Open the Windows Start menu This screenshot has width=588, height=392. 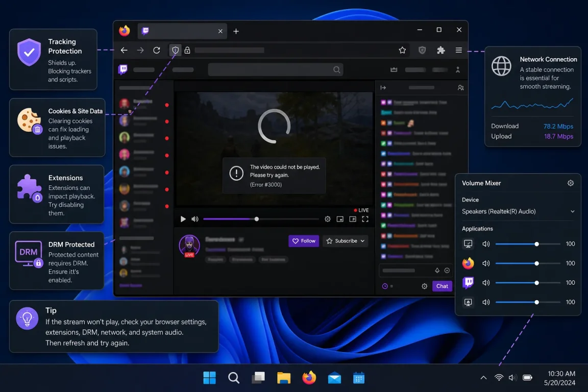209,378
